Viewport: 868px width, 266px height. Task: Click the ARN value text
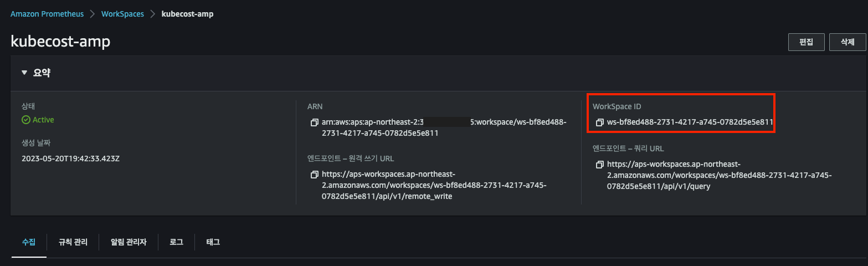[x=444, y=127]
